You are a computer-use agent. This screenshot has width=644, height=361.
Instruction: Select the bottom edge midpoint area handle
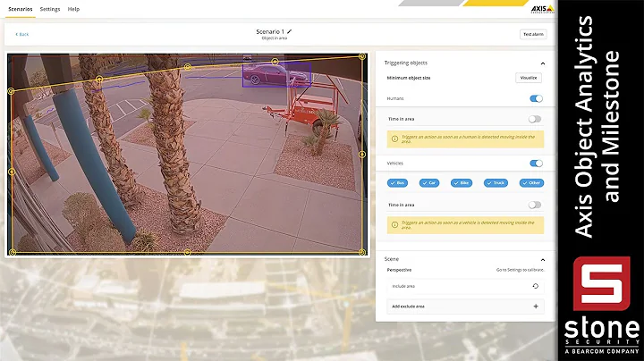coord(187,252)
